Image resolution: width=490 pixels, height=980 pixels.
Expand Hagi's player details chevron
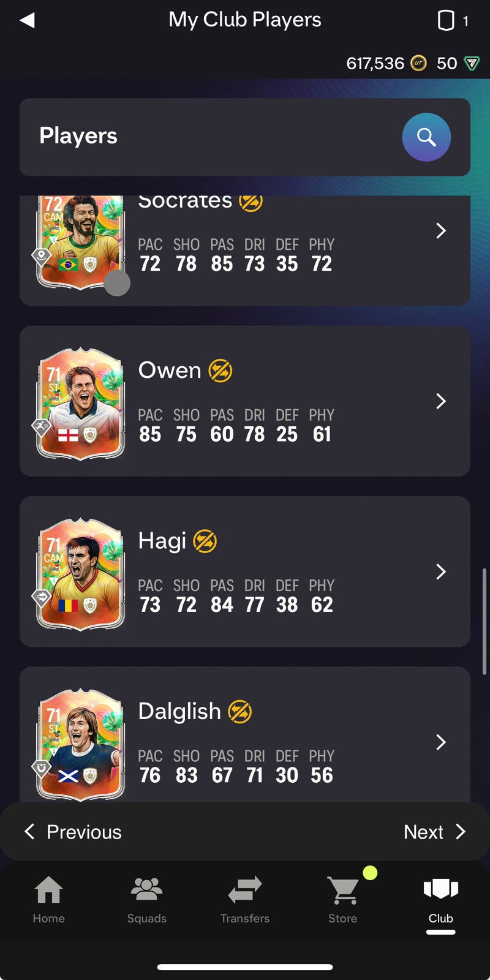(x=441, y=571)
